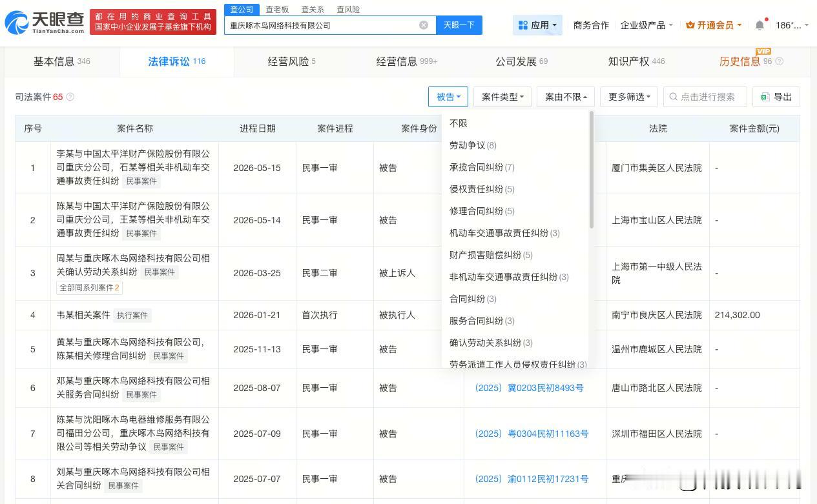Click the 开通会员 crown icon
817x504 pixels.
tap(690, 25)
